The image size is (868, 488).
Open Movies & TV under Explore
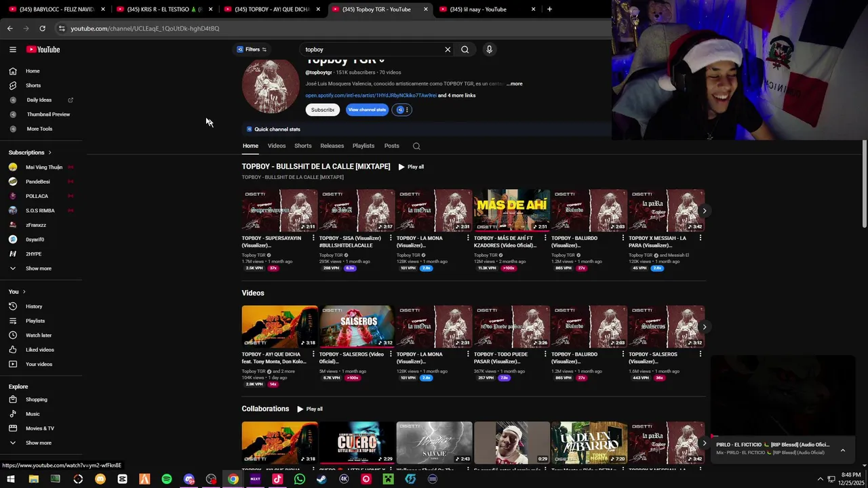(39, 428)
